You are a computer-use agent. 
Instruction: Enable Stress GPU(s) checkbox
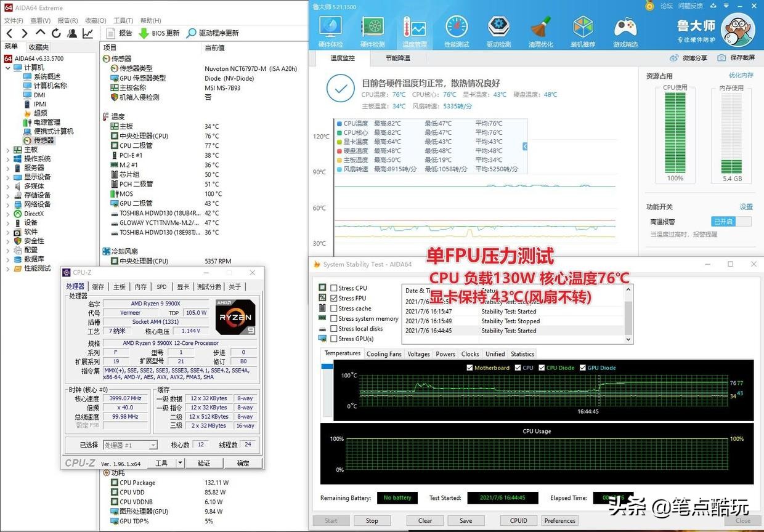pyautogui.click(x=333, y=339)
